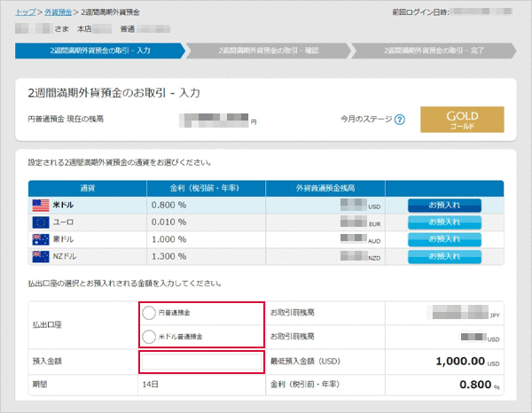Click the Australian flag icon for 豪ドル

pyautogui.click(x=41, y=239)
